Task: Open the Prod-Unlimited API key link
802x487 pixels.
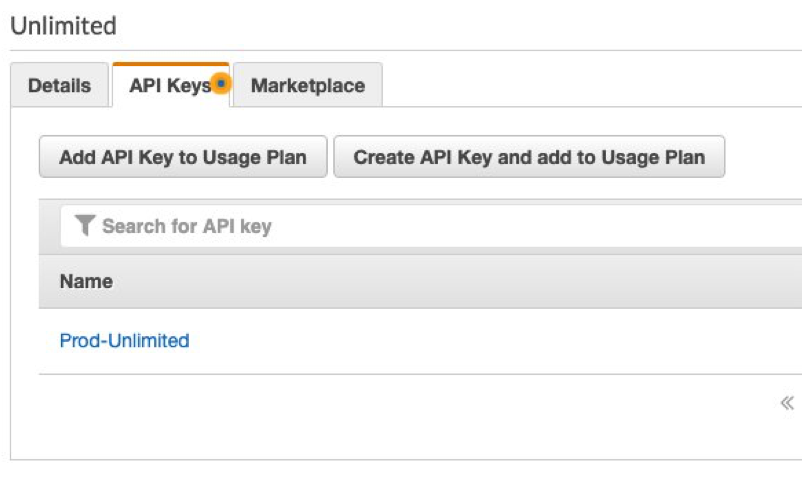Action: coord(124,341)
